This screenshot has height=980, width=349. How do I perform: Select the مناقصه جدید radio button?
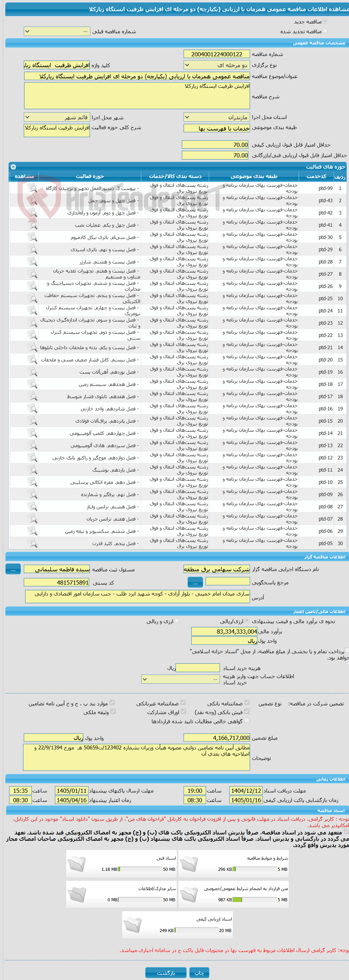pos(325,21)
